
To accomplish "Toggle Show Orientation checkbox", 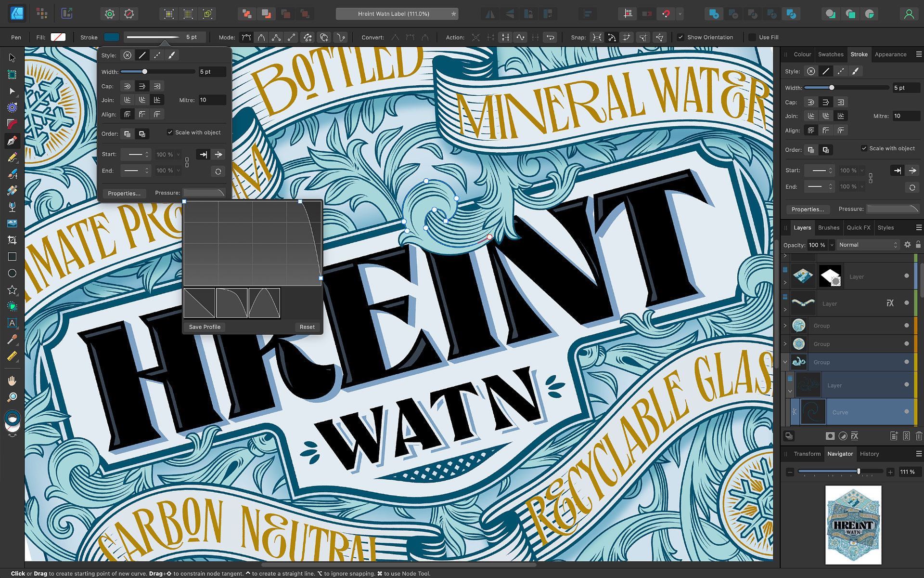I will pos(680,37).
